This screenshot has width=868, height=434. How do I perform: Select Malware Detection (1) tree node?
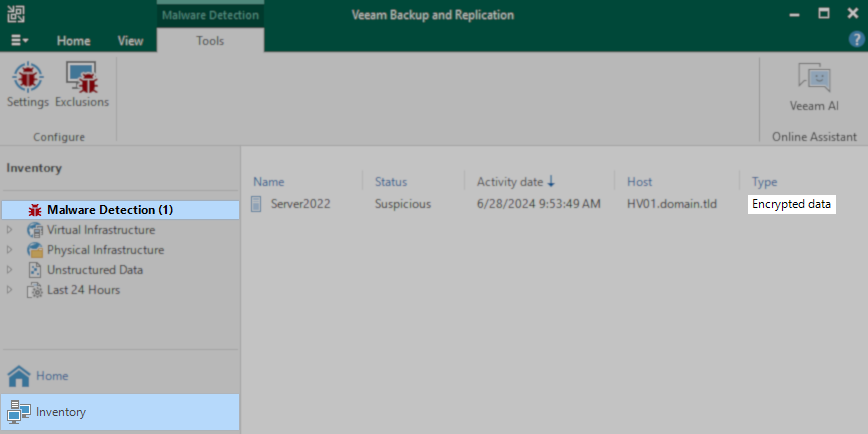click(x=121, y=210)
